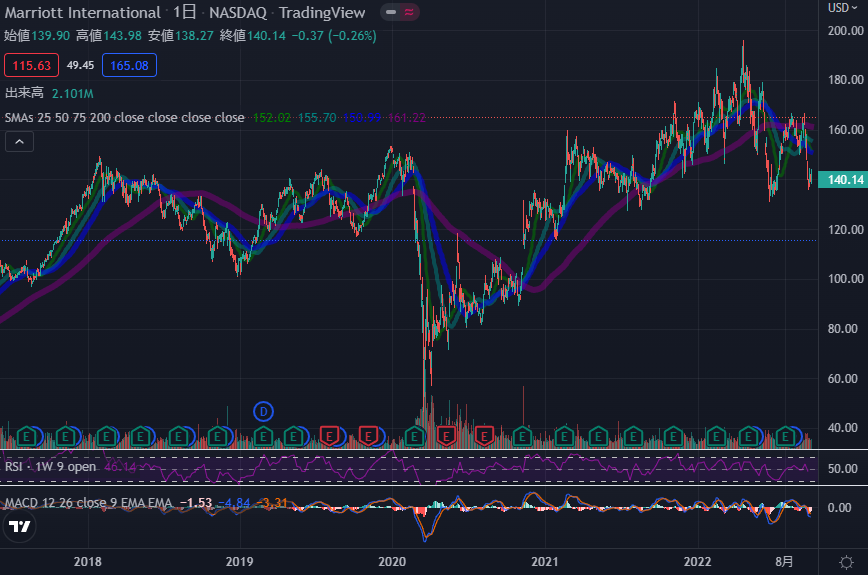Click the 60.00 price scale label

pos(845,379)
